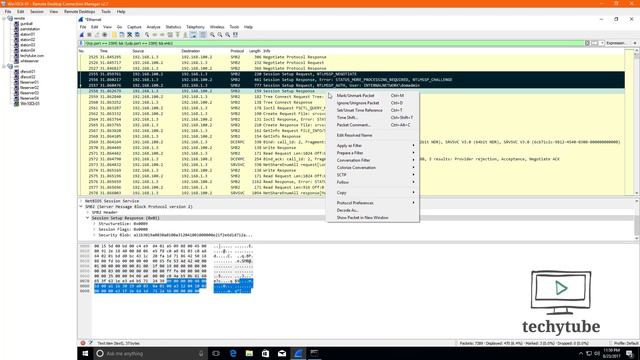The image size is (640, 360).
Task: Start a new capture with the shark fin icon
Action: 82,35
